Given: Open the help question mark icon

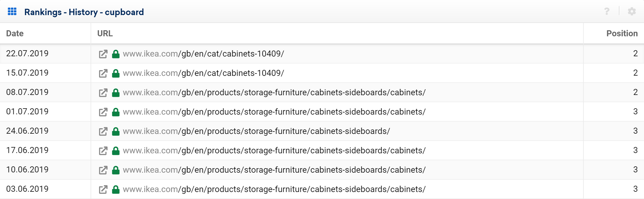Looking at the screenshot, I should tap(607, 11).
